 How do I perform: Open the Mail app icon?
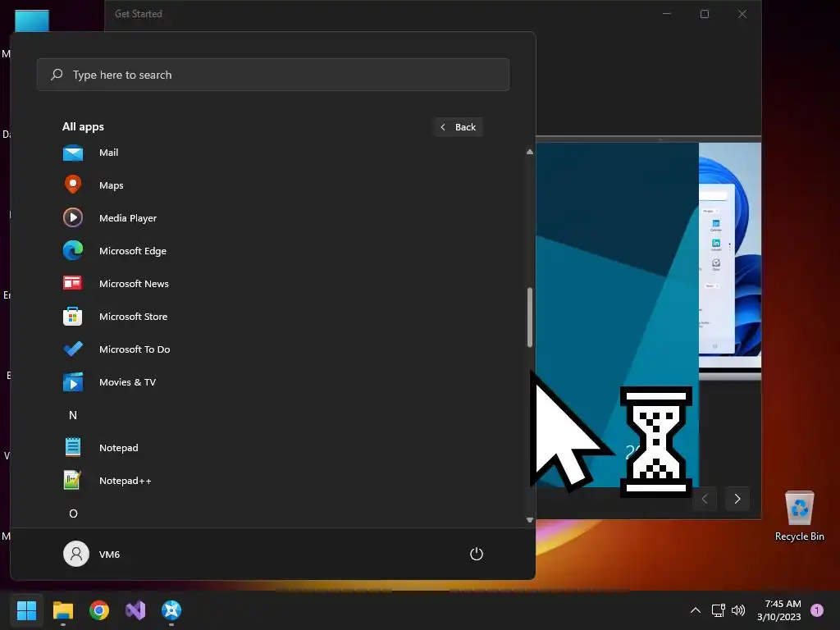click(x=73, y=153)
